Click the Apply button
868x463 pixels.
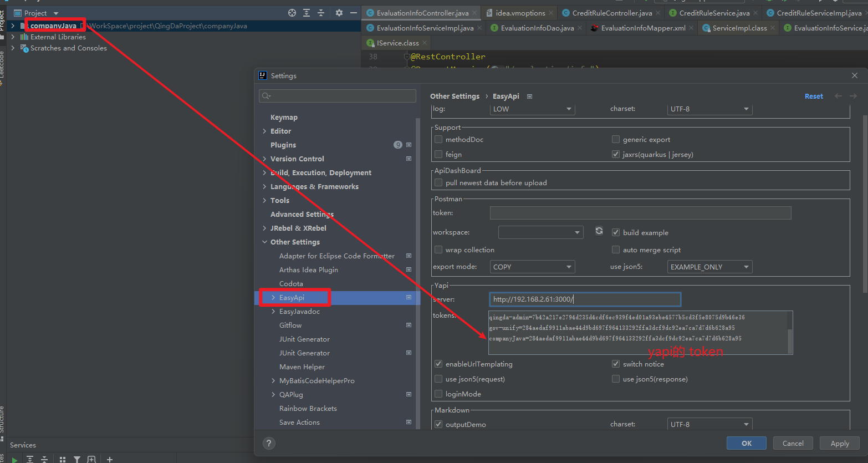(839, 443)
